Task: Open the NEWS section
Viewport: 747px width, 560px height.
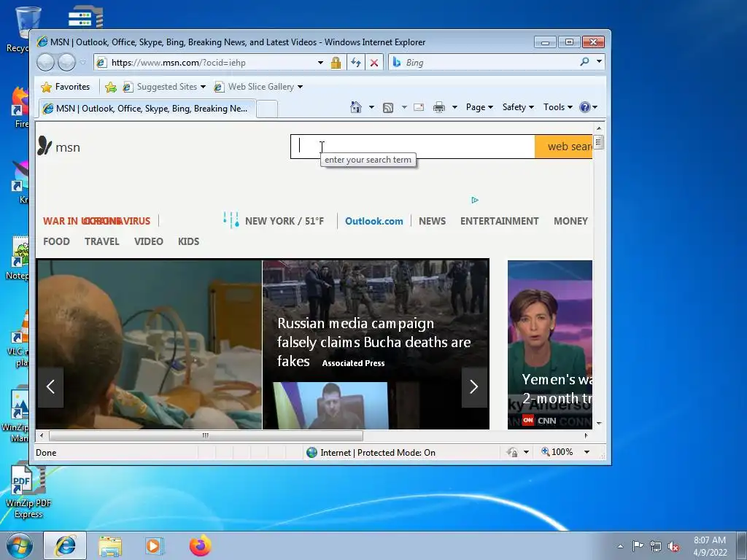Action: (432, 221)
